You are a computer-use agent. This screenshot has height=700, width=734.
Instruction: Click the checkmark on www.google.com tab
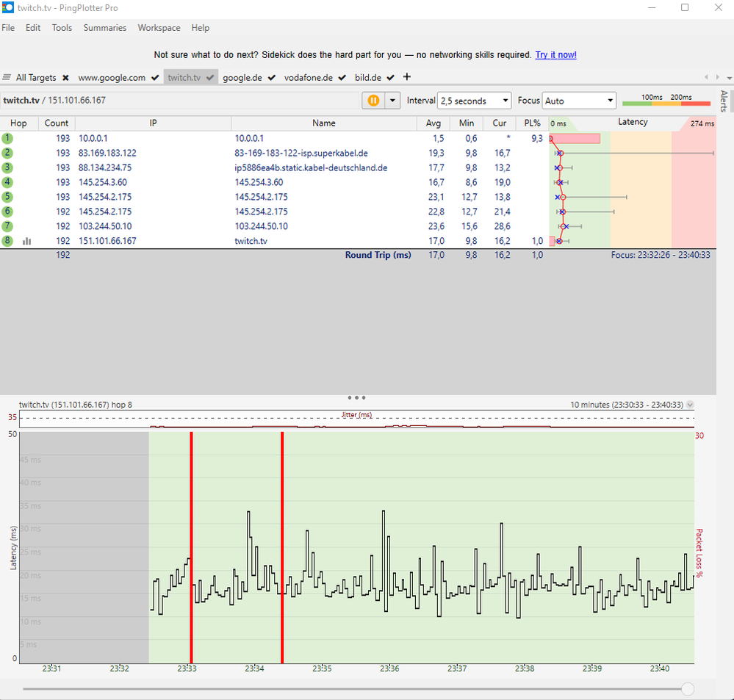[x=154, y=77]
